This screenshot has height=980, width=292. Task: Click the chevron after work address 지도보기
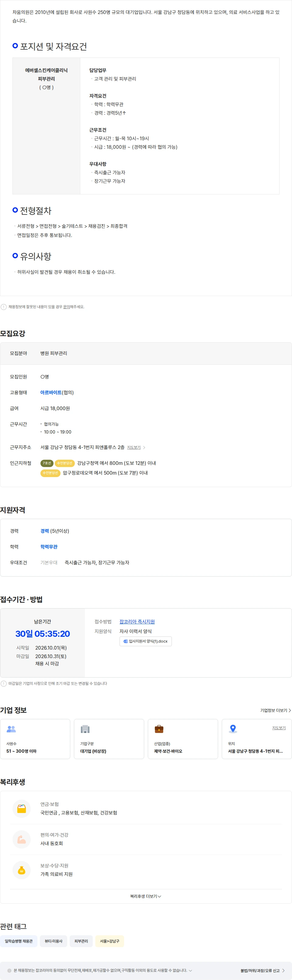tap(144, 447)
